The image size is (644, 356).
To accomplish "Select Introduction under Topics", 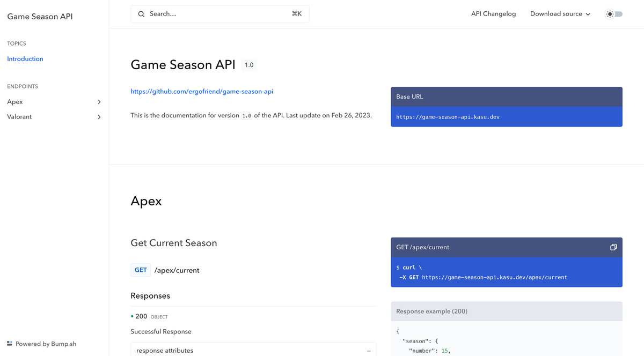I will 25,58.
